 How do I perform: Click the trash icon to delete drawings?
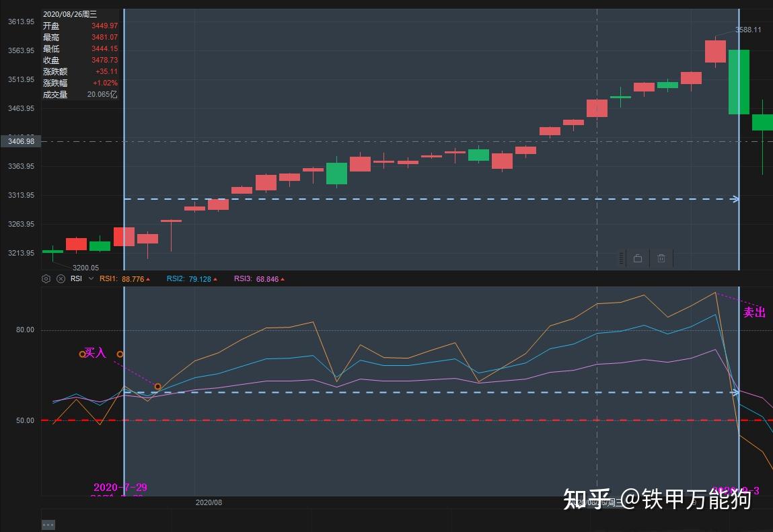point(661,258)
